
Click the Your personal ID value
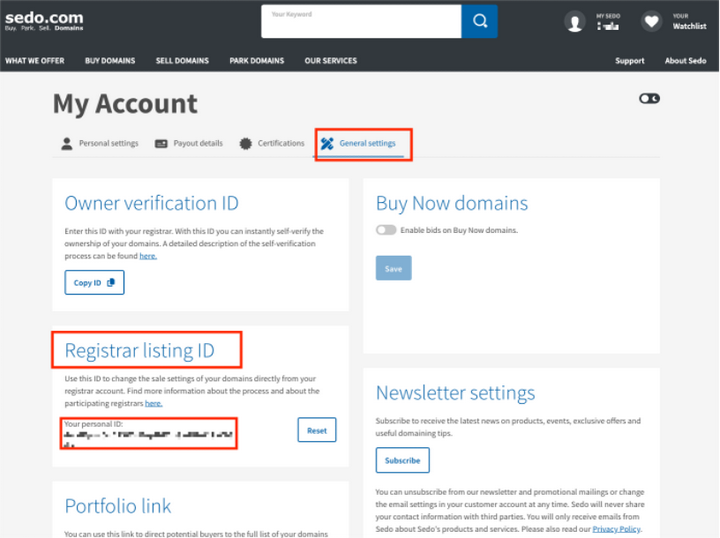click(149, 438)
